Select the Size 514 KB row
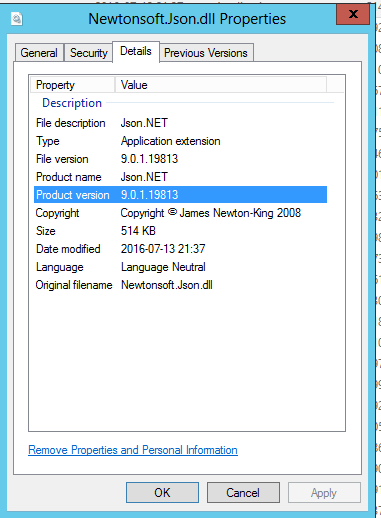This screenshot has width=381, height=518. (x=180, y=231)
